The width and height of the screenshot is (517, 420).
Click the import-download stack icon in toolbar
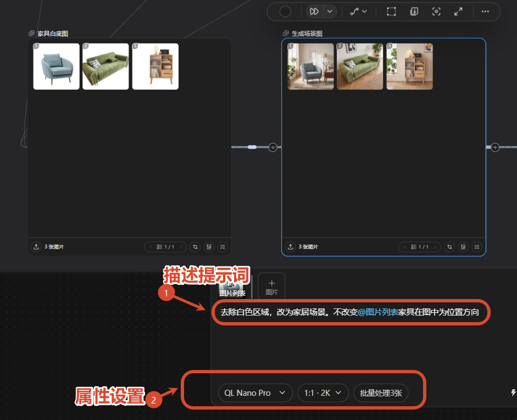coord(414,12)
